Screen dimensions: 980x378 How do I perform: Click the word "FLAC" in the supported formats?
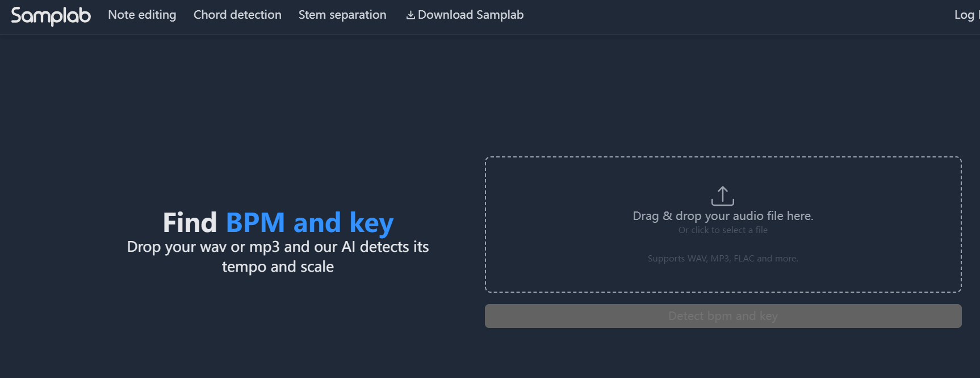(744, 259)
